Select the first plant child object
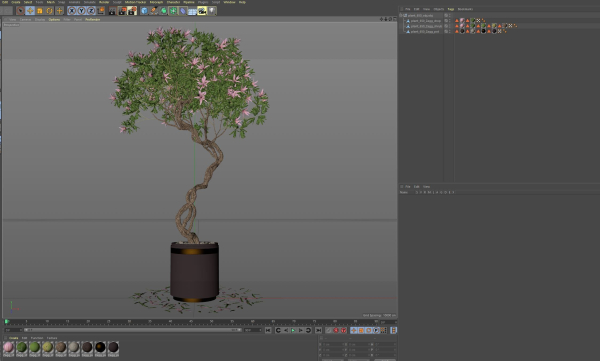 click(426, 21)
